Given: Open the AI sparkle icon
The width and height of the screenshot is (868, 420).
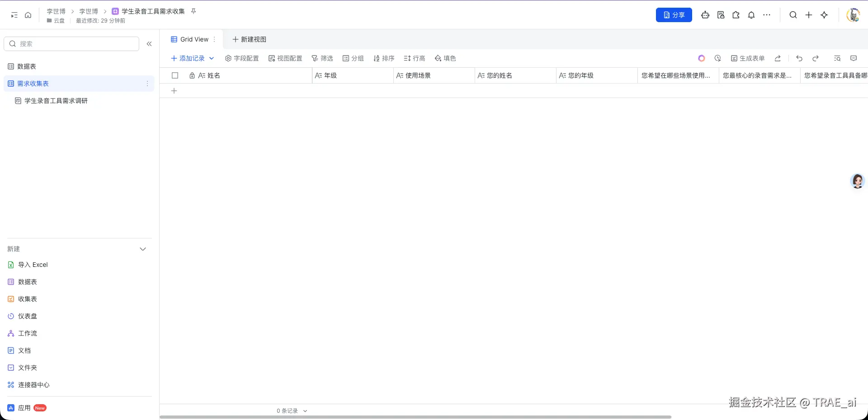Looking at the screenshot, I should [824, 15].
